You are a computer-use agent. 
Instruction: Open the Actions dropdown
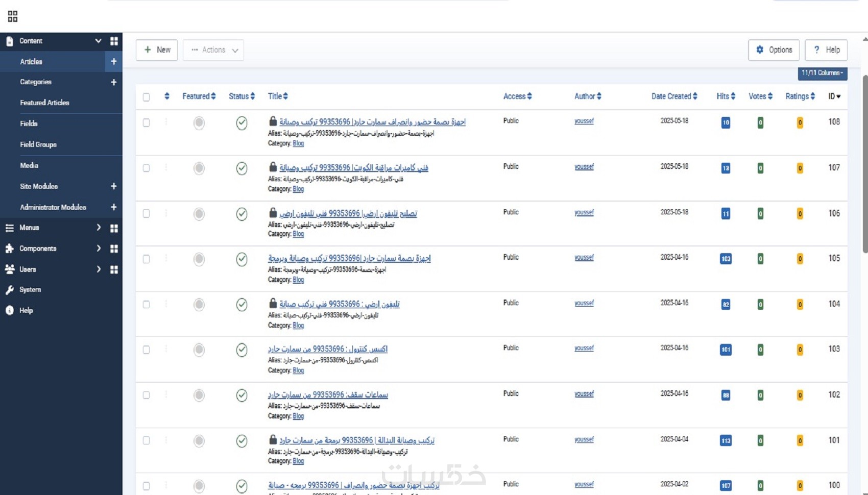[x=213, y=50]
